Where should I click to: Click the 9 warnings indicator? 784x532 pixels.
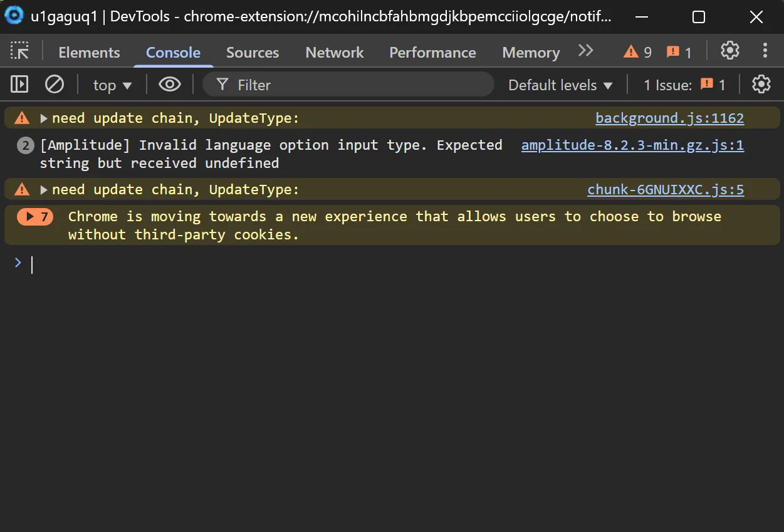(x=638, y=51)
